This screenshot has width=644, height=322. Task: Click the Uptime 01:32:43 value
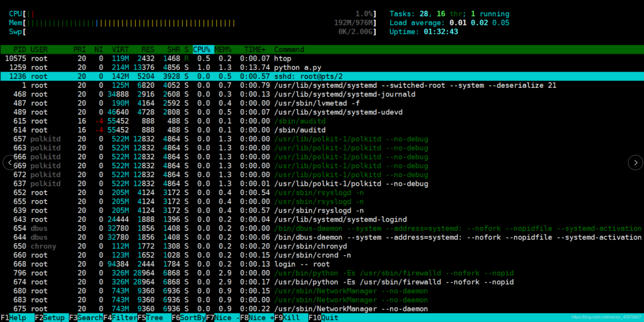pos(441,32)
